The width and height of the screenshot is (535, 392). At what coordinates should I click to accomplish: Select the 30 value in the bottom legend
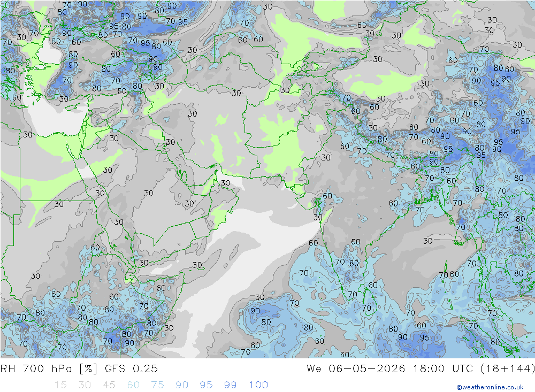click(x=85, y=385)
